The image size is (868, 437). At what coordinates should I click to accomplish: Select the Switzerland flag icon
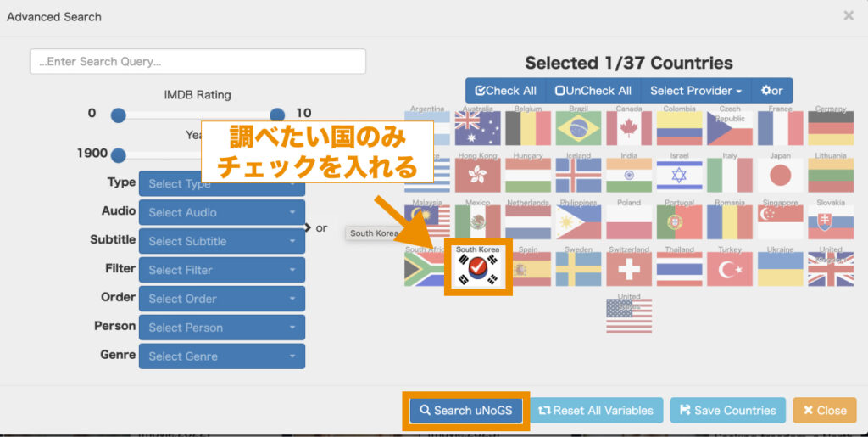[629, 269]
